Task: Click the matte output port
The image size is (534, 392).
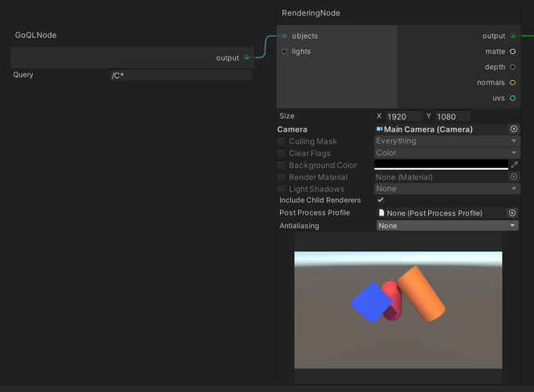Action: (513, 52)
